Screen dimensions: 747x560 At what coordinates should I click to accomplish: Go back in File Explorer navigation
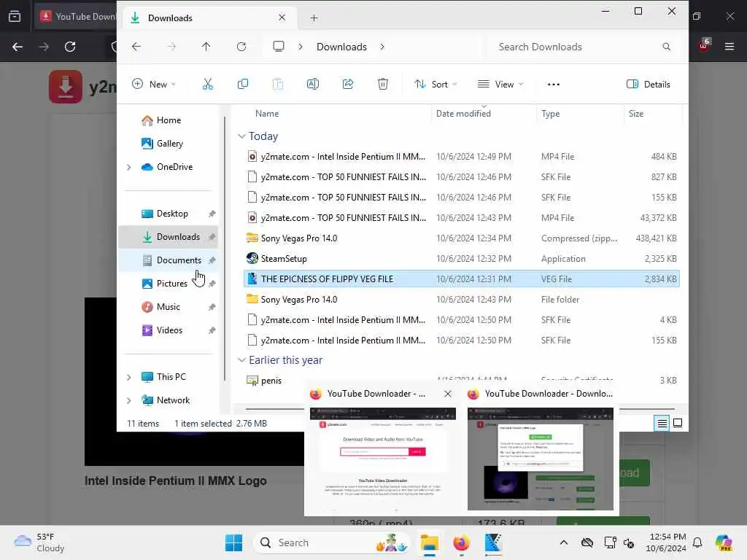136,47
